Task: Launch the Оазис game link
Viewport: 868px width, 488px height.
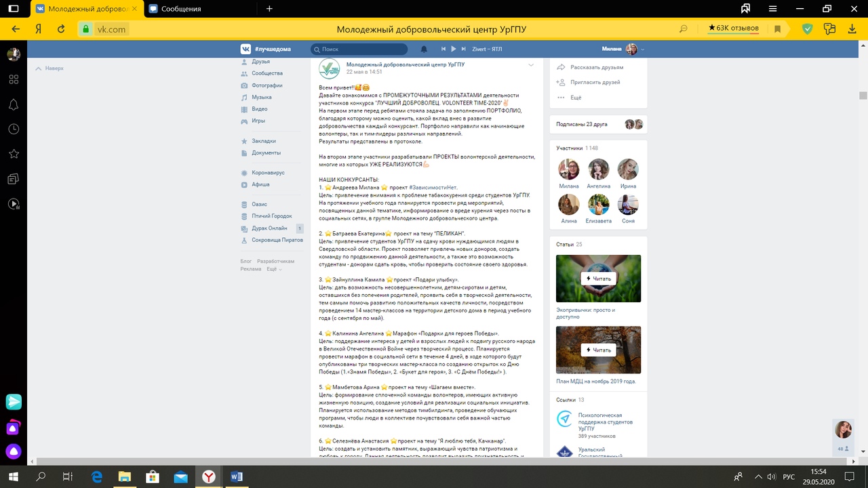Action: click(x=259, y=204)
